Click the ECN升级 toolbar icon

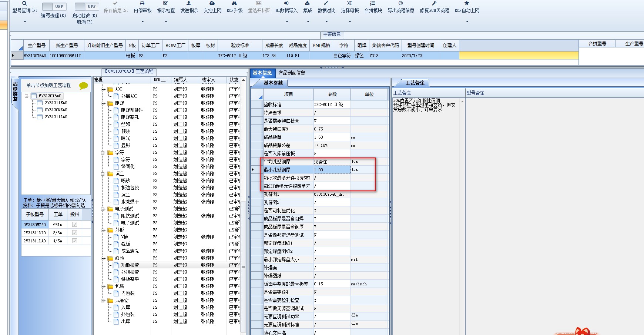pyautogui.click(x=234, y=3)
